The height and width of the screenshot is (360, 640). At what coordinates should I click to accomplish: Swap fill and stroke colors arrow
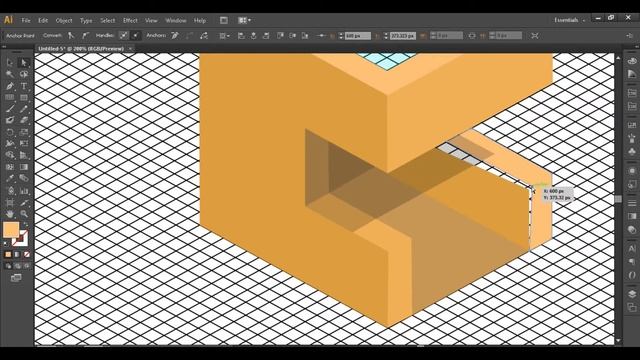tap(26, 224)
